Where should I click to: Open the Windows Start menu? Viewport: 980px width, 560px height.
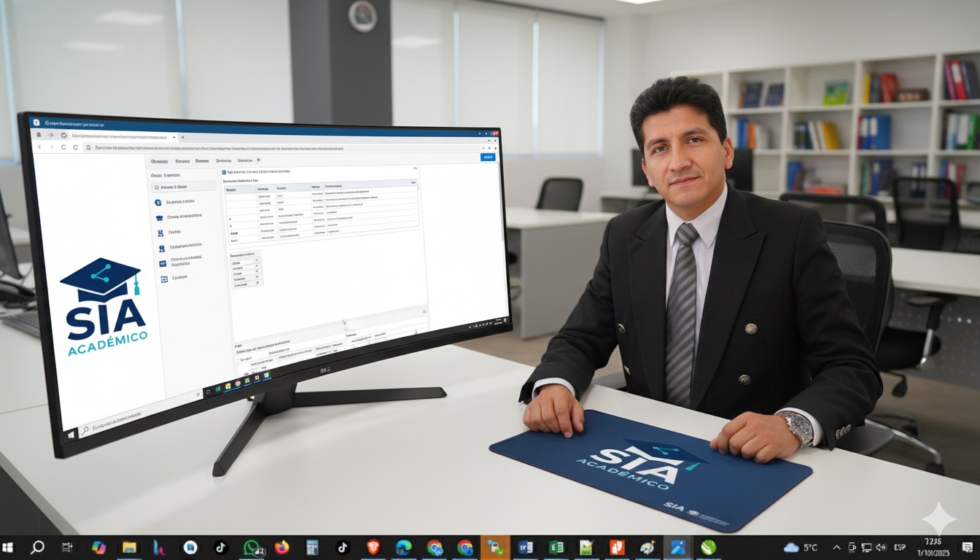[x=8, y=547]
